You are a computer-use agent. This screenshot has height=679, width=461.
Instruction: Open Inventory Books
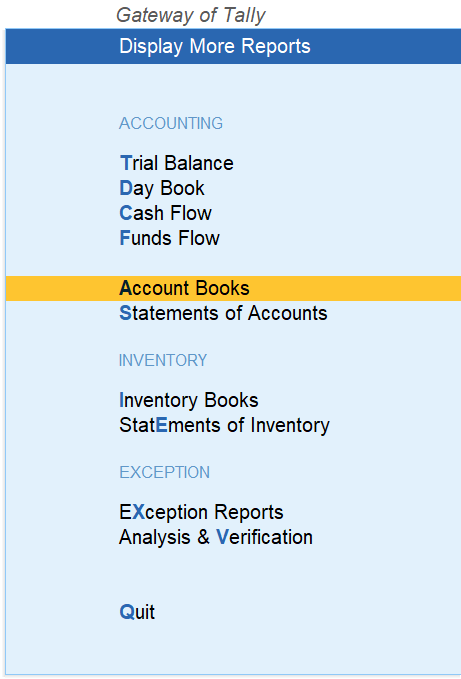click(189, 400)
